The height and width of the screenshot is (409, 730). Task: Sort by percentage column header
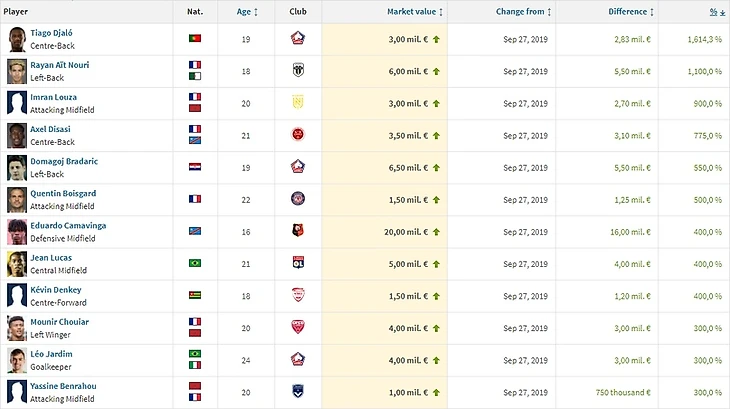[716, 11]
